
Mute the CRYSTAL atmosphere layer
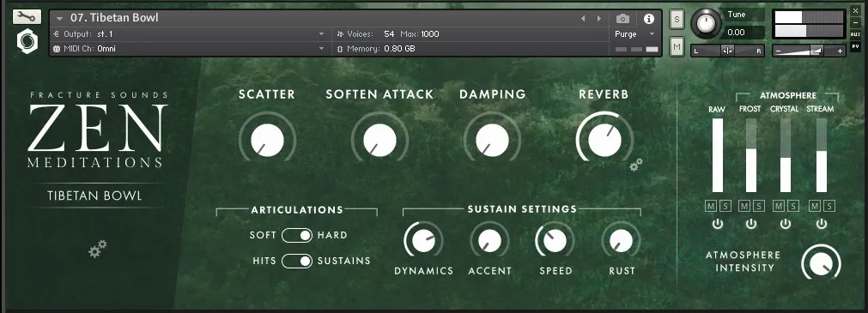(779, 207)
